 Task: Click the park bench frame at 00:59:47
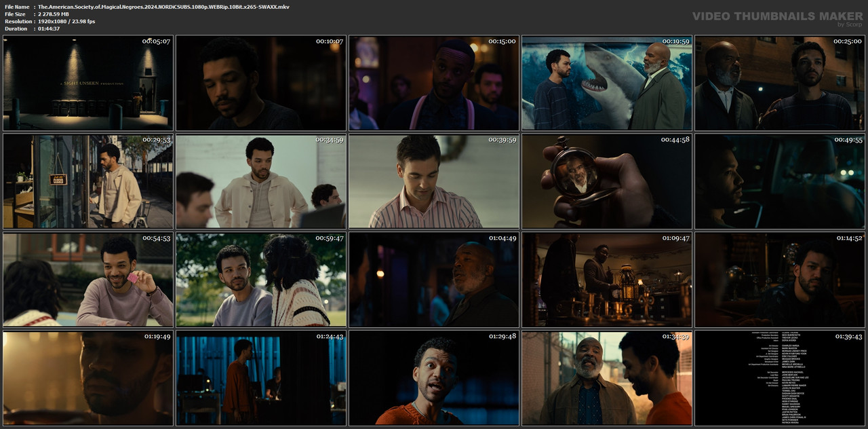point(261,280)
